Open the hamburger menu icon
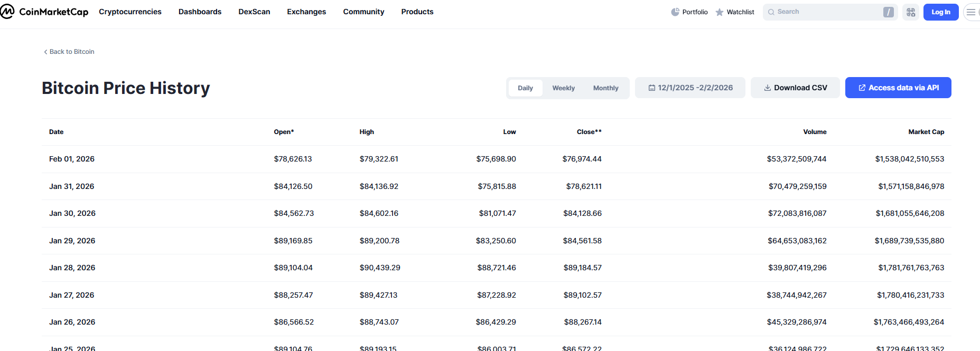 click(971, 12)
